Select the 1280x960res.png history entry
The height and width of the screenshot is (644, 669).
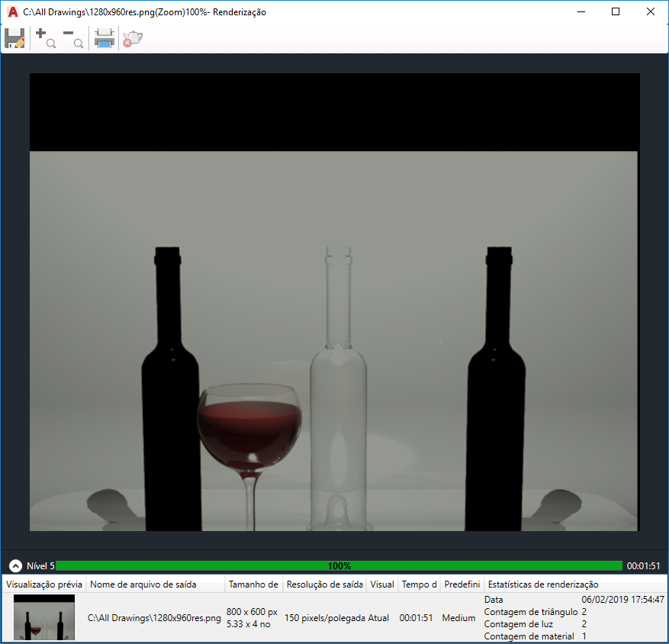[334, 617]
